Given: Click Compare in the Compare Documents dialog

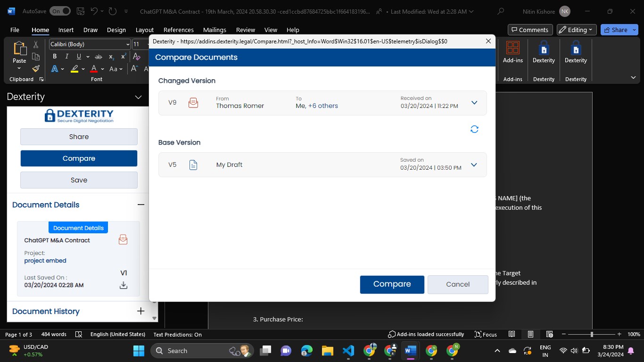Looking at the screenshot, I should [x=392, y=284].
